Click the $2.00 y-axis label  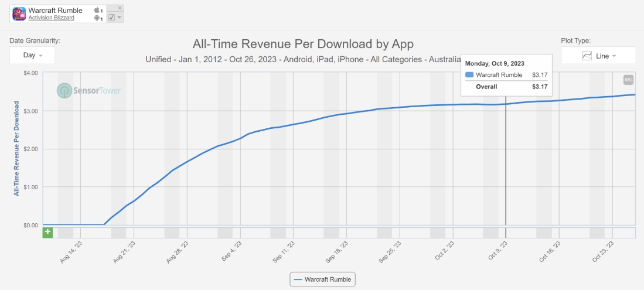30,149
